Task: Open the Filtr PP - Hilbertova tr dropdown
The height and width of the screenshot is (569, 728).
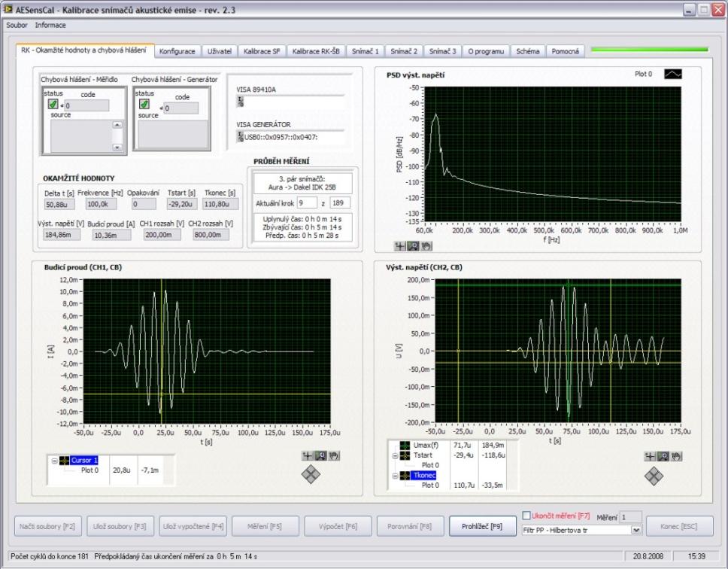Action: click(x=636, y=530)
